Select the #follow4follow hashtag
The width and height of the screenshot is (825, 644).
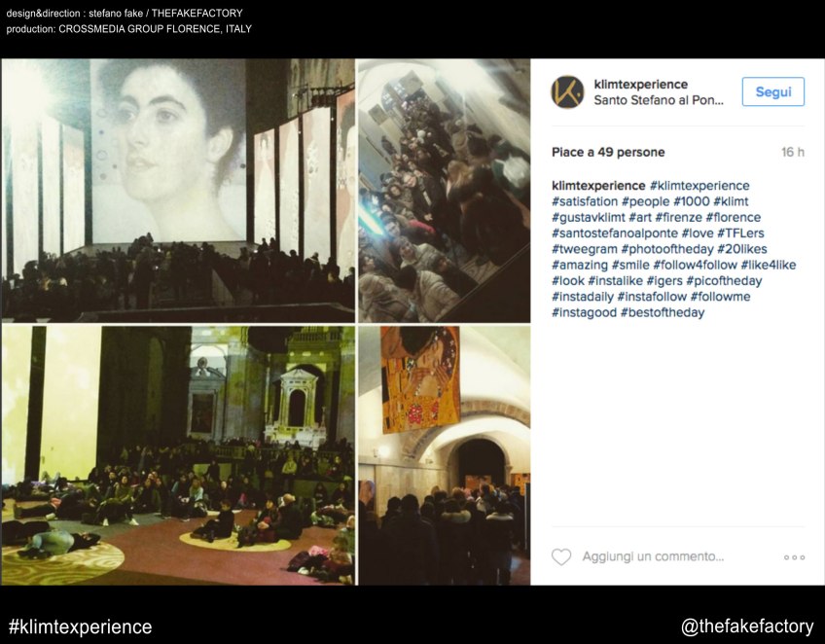click(695, 265)
